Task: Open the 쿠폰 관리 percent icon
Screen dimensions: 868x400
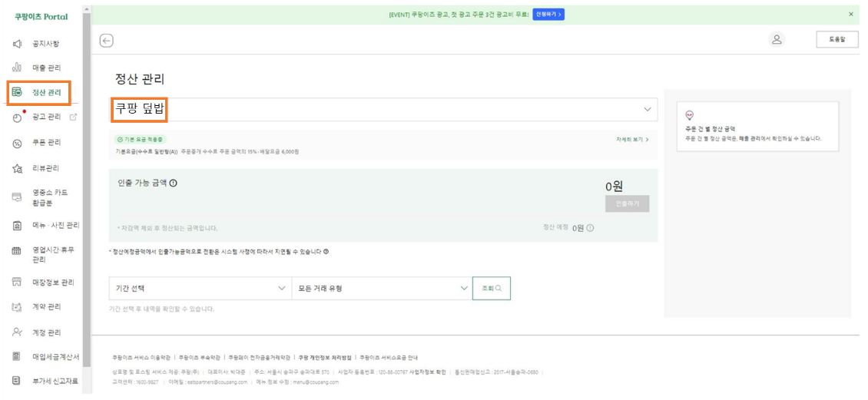Action: pos(17,144)
